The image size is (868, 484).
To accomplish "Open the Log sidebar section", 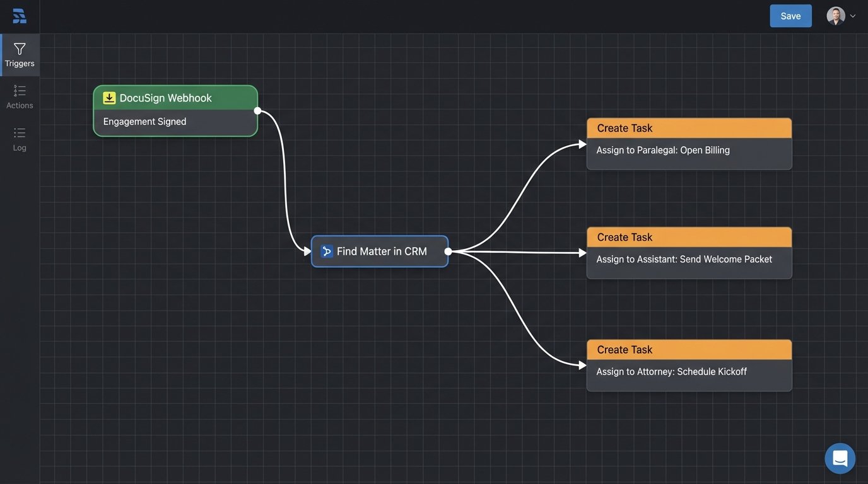I will (x=19, y=139).
